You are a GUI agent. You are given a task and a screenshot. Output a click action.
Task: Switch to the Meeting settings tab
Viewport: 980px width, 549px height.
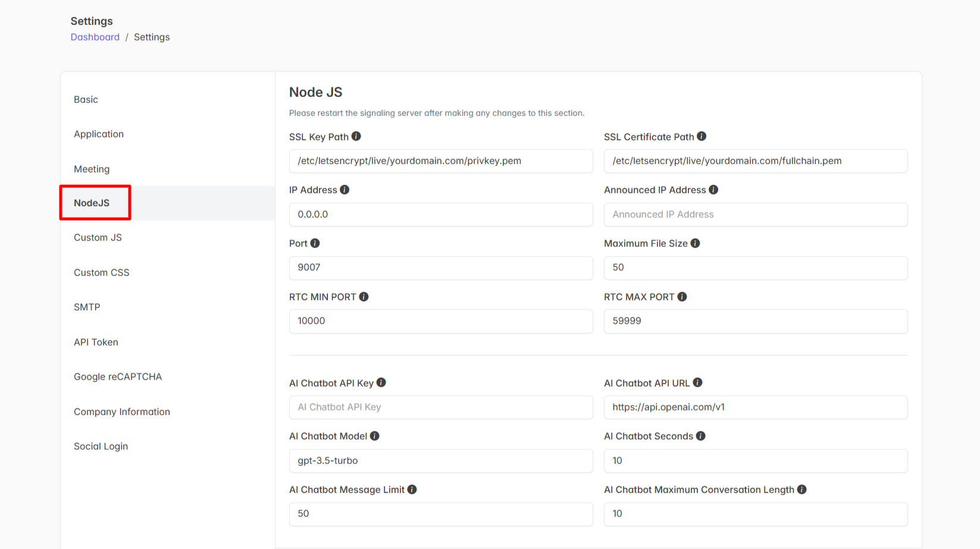click(x=92, y=169)
